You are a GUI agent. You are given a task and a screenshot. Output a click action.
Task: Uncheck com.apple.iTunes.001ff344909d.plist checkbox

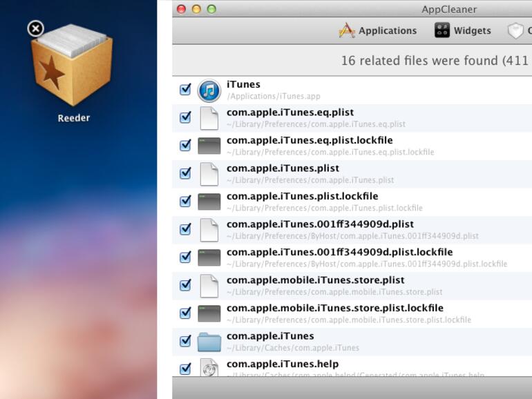[x=185, y=229]
